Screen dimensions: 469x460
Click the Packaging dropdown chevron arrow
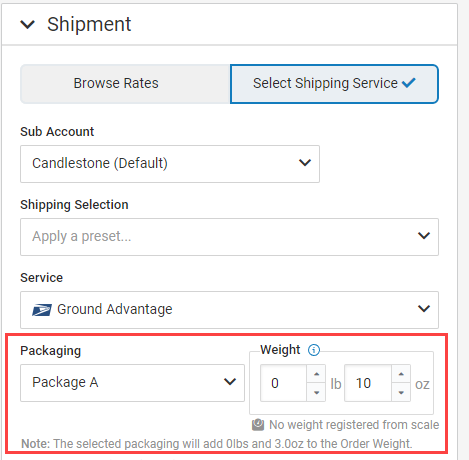click(x=230, y=382)
